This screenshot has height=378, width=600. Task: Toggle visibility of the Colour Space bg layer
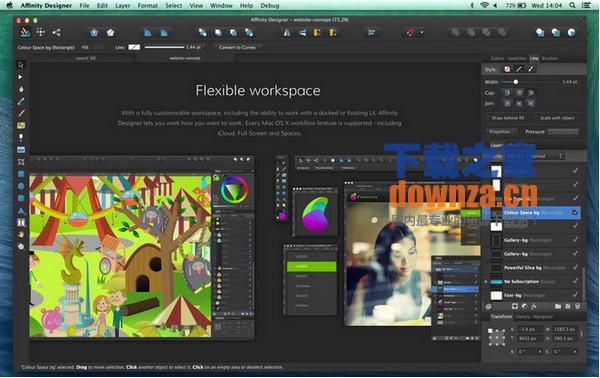pyautogui.click(x=575, y=213)
